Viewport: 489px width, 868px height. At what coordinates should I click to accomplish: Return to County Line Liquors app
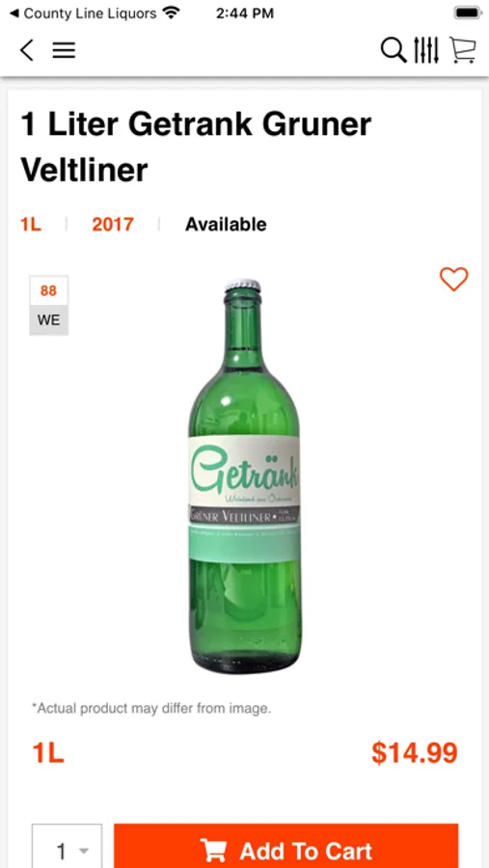pyautogui.click(x=84, y=14)
